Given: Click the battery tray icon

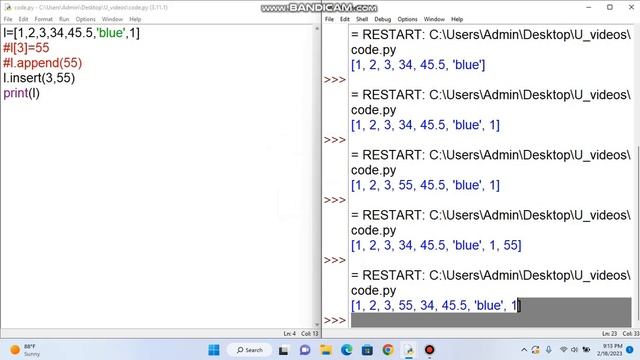Looking at the screenshot, I should click(x=586, y=350).
